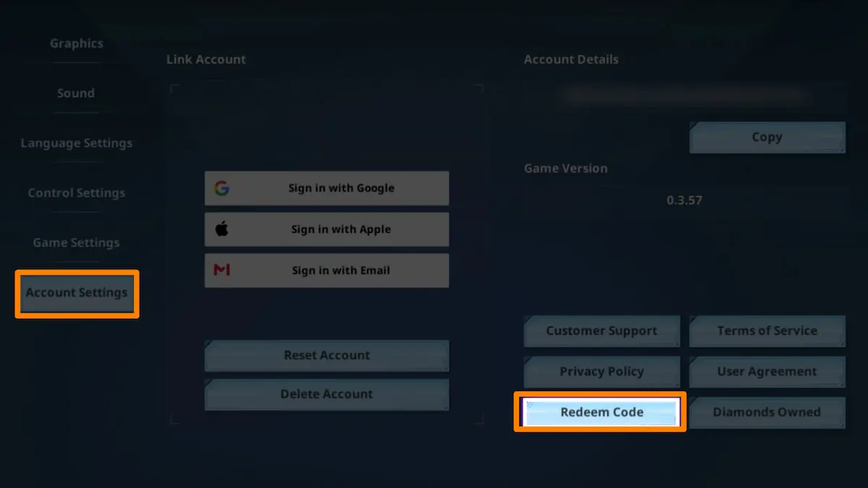This screenshot has height=488, width=868.
Task: Switch to the Sound tab
Action: [x=76, y=93]
